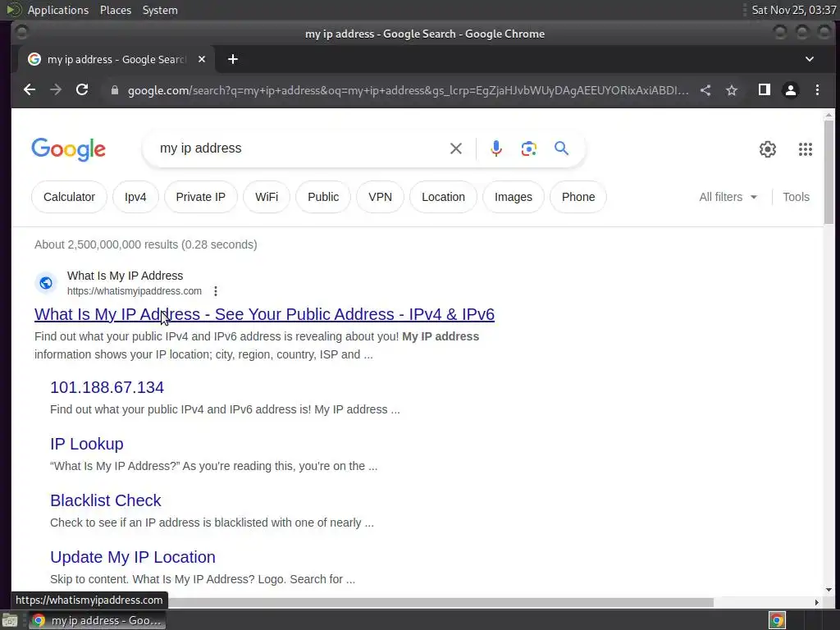Image resolution: width=840 pixels, height=630 pixels.
Task: View site information via lock icon
Action: point(114,90)
